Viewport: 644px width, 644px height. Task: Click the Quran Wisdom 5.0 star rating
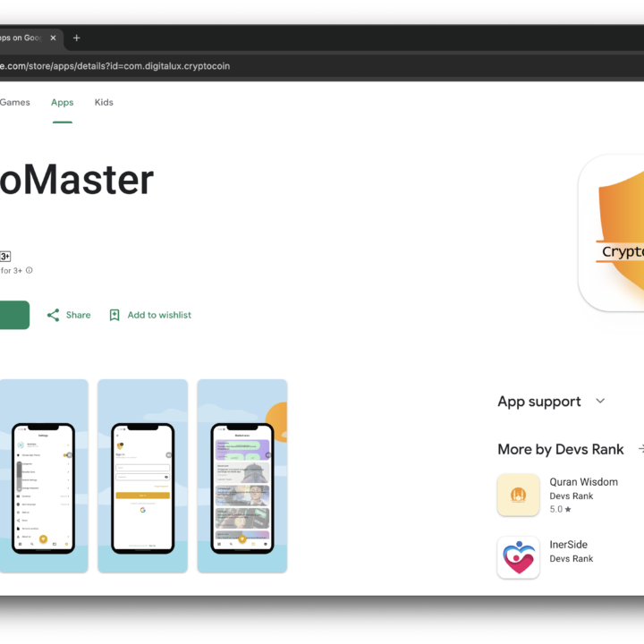[x=560, y=509]
